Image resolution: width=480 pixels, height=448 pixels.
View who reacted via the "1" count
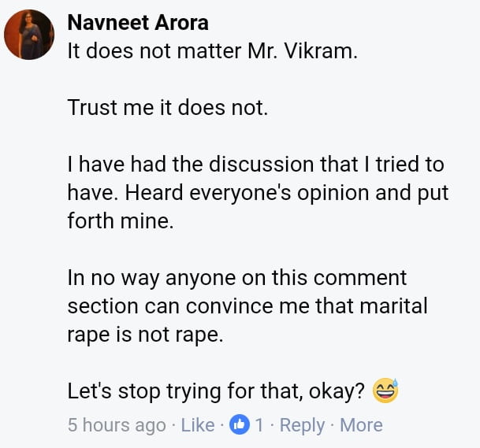click(x=259, y=425)
